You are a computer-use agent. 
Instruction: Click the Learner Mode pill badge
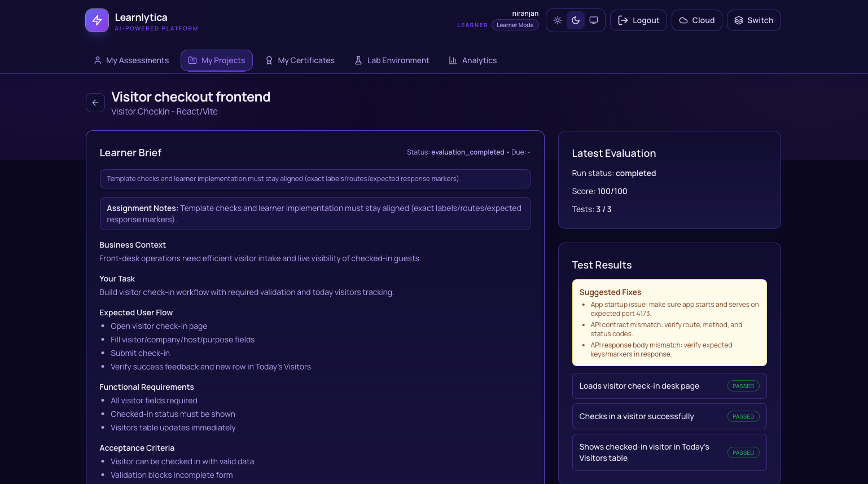tap(515, 25)
